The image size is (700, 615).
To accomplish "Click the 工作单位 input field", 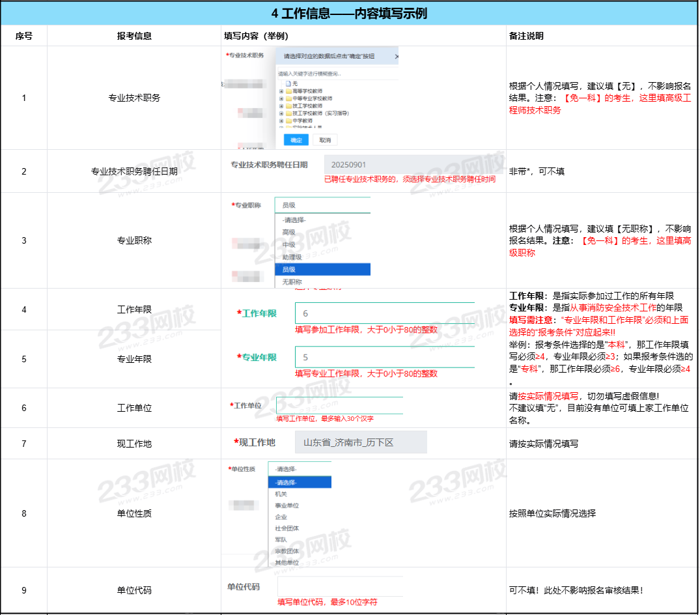I will pyautogui.click(x=339, y=405).
